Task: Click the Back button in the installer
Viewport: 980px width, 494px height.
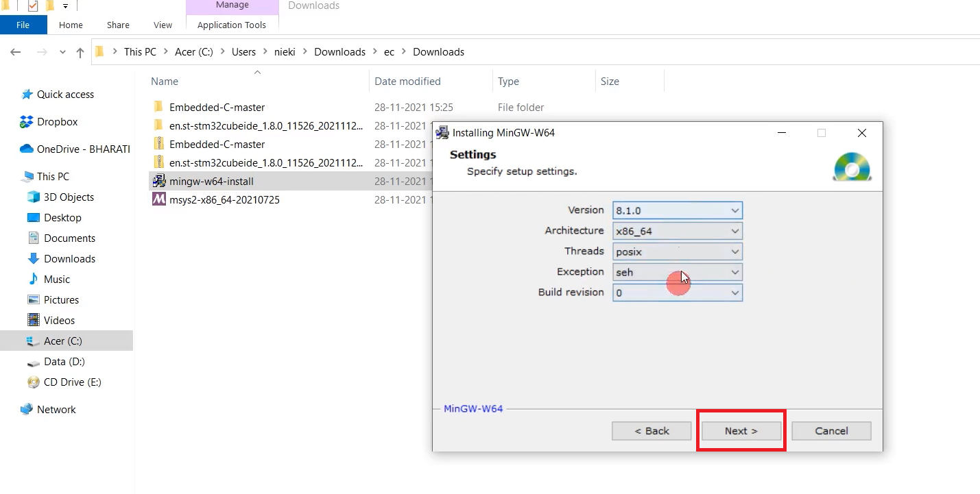Action: [x=652, y=431]
